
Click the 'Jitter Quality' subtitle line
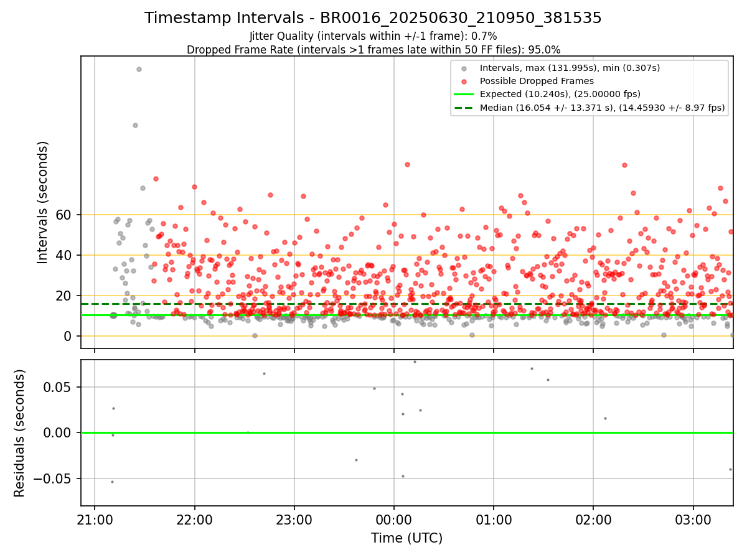tap(373, 37)
